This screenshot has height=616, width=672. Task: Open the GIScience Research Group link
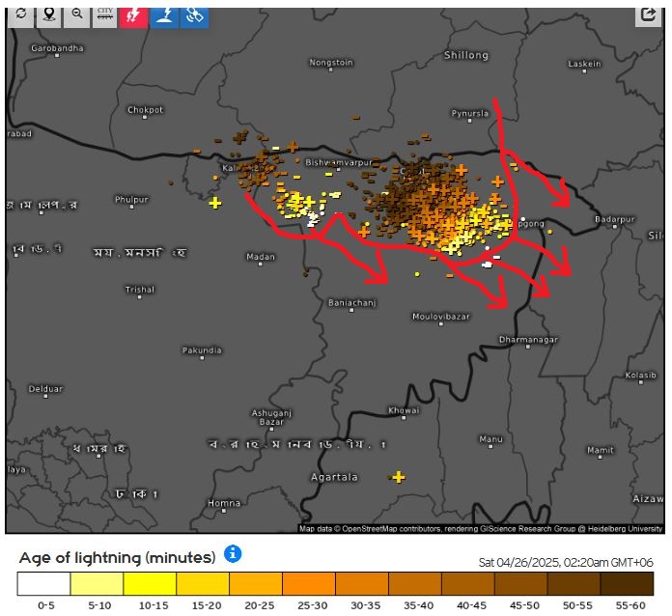(522, 529)
